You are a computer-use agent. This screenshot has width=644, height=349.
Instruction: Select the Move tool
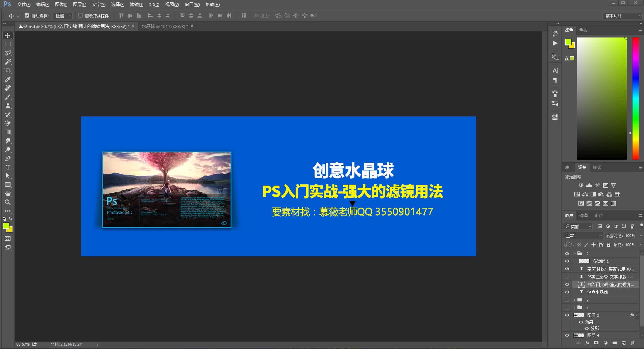[8, 35]
